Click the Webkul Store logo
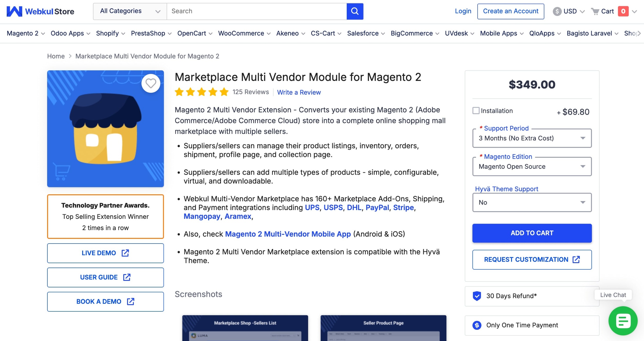Image resolution: width=644 pixels, height=341 pixels. coord(40,11)
